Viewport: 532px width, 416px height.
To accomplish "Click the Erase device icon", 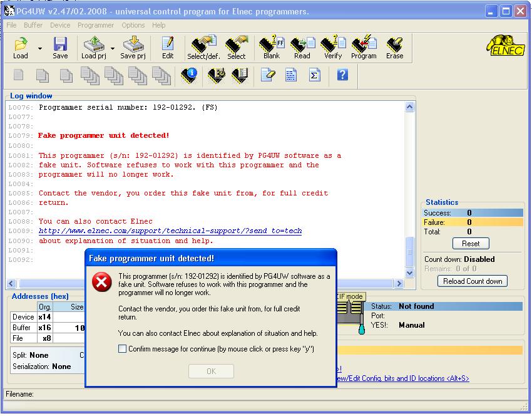I will tap(394, 48).
